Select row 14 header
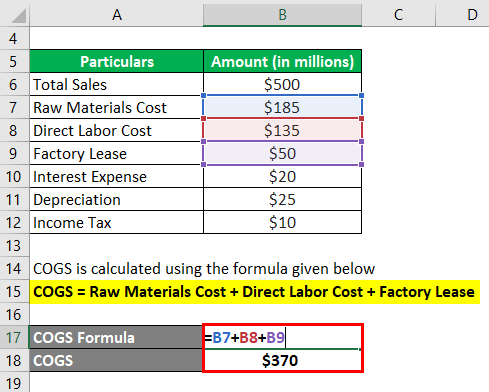Viewport: 489px width, 392px height. point(14,269)
